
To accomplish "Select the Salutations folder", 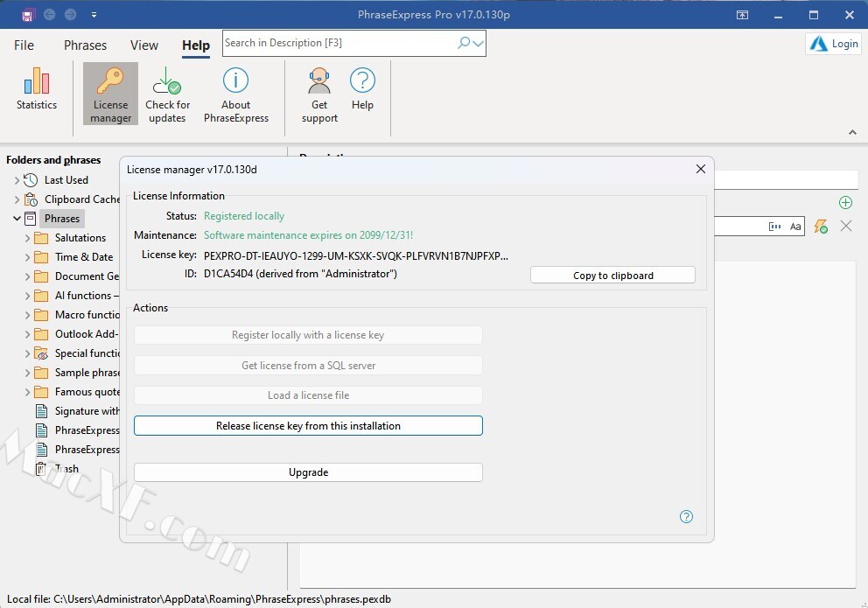I will [80, 238].
